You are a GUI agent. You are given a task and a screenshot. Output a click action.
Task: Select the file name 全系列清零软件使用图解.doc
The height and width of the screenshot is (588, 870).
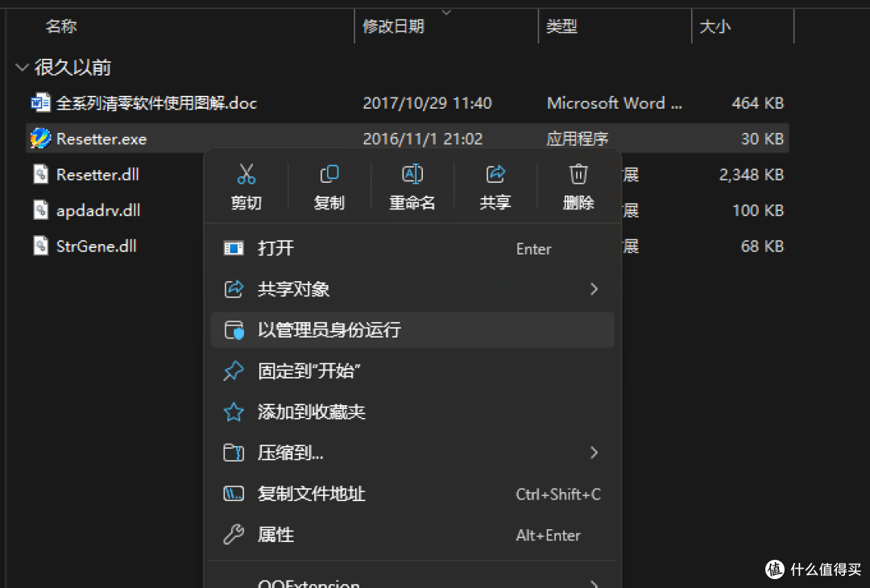pos(156,103)
